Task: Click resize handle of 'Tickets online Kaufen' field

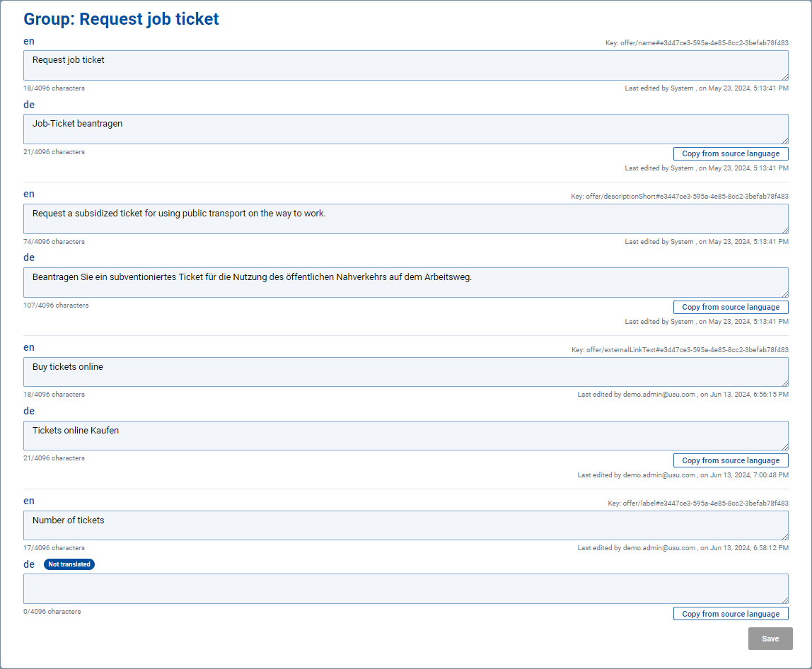Action: pos(784,446)
